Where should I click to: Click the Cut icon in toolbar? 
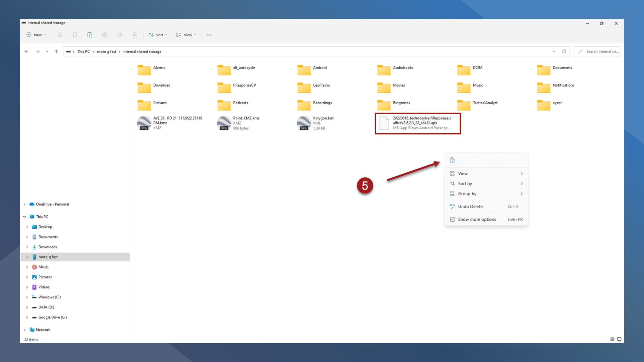60,35
